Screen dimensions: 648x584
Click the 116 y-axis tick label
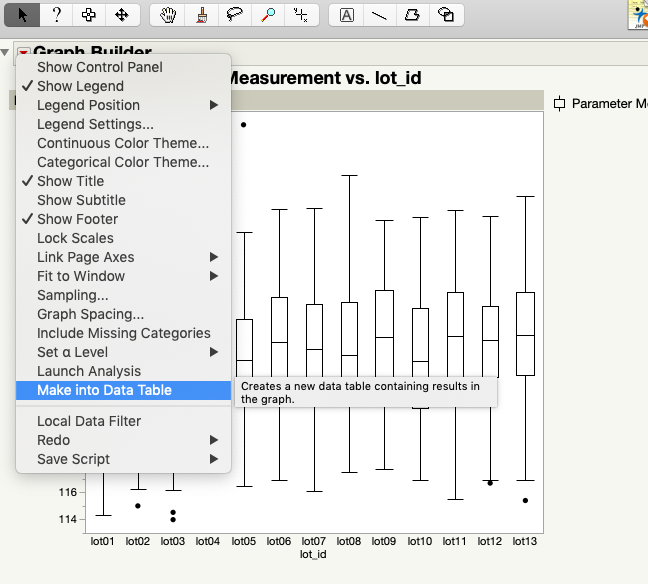pos(68,492)
